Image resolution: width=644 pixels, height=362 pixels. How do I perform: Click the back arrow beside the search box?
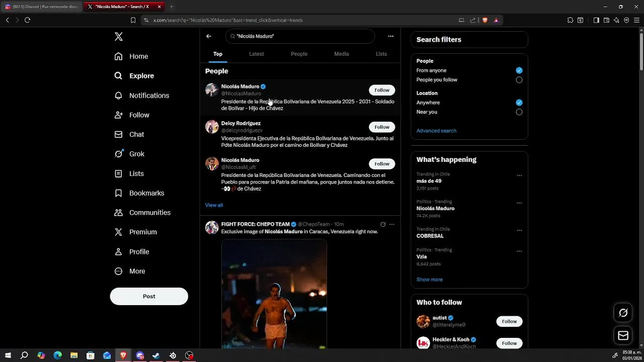[x=209, y=36]
